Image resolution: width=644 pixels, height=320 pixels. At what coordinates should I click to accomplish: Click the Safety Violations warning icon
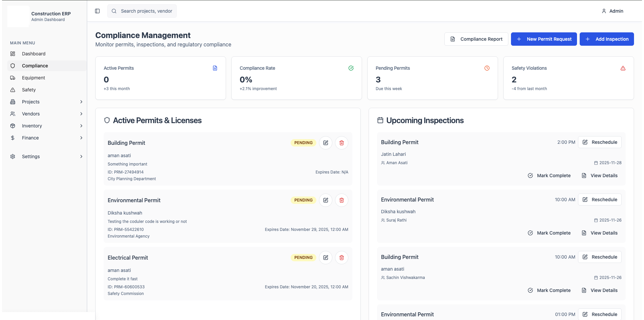[x=623, y=68]
